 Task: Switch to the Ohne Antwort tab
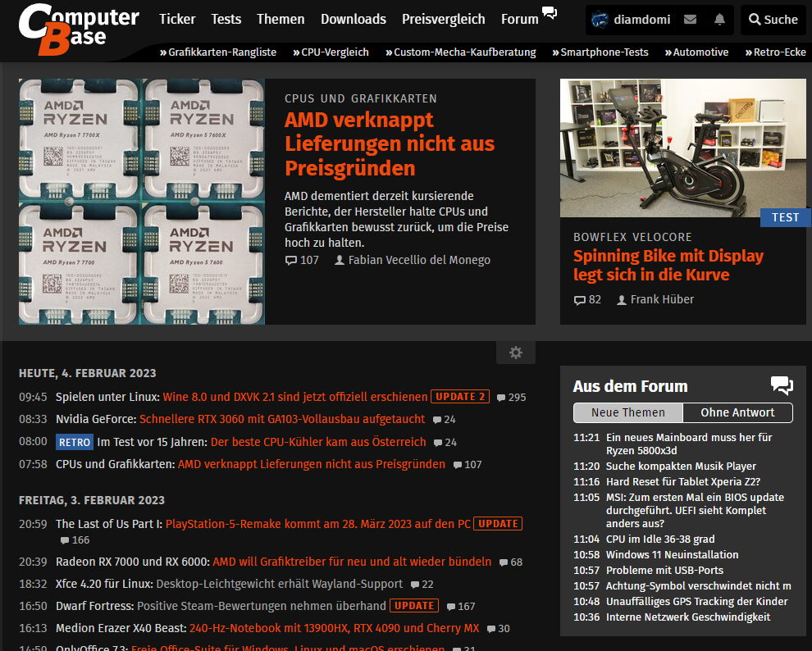click(737, 412)
